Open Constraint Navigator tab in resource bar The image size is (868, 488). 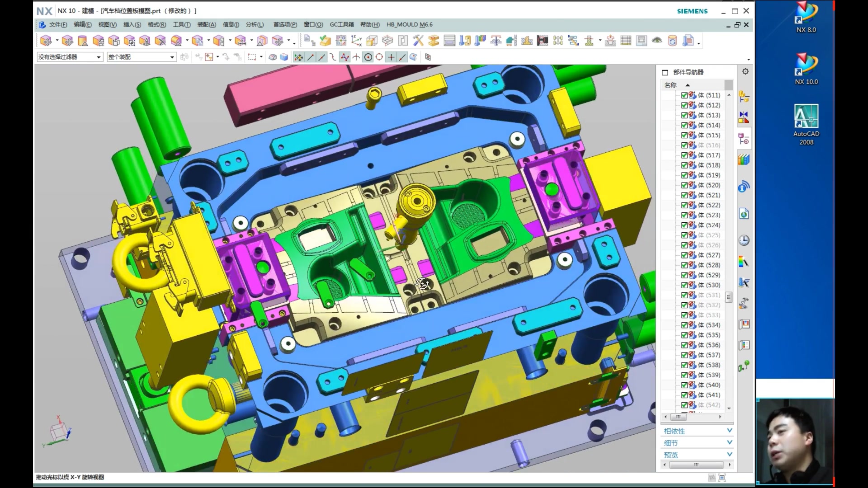(x=744, y=117)
